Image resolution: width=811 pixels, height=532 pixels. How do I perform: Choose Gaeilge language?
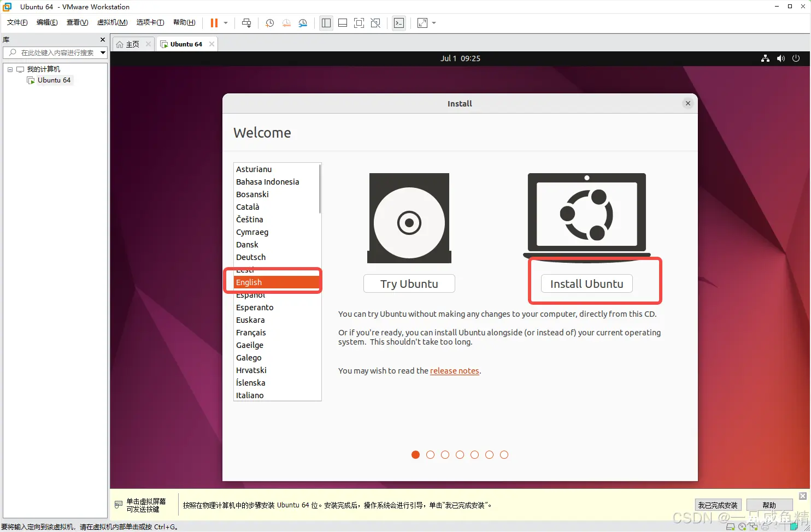(276, 345)
